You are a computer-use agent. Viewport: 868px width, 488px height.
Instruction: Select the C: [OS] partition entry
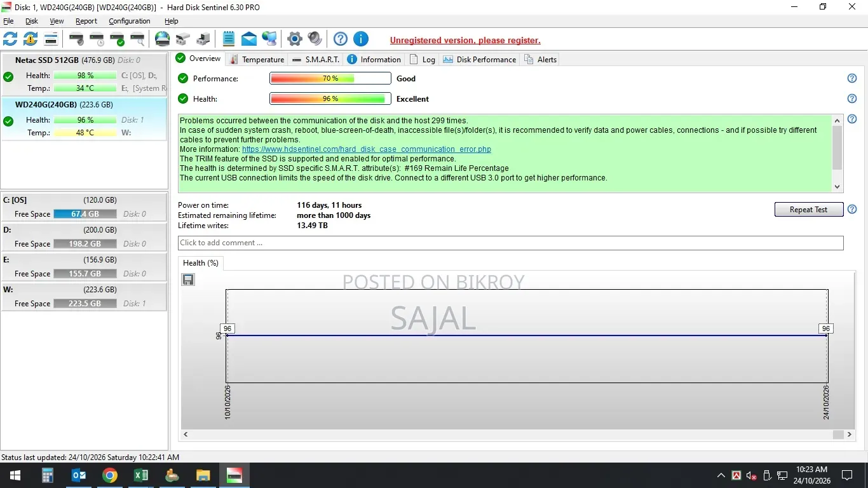click(x=84, y=207)
